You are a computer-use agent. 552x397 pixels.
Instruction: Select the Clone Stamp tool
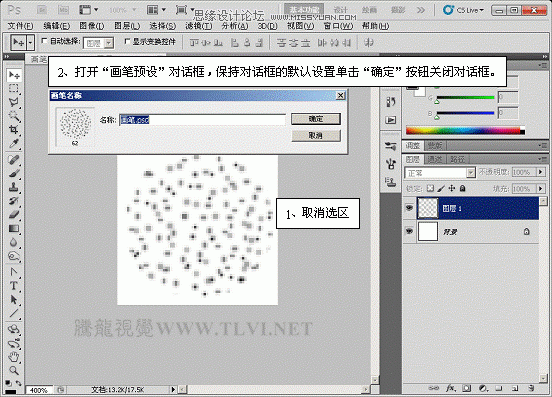click(x=14, y=187)
